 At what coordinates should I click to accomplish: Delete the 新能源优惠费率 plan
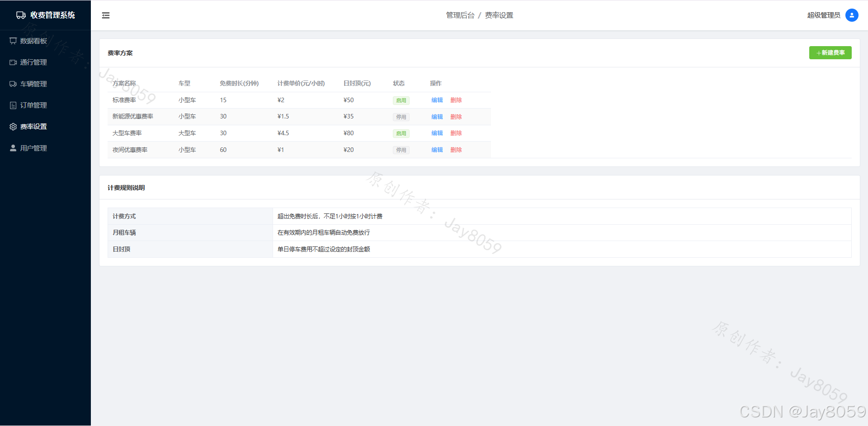tap(456, 117)
